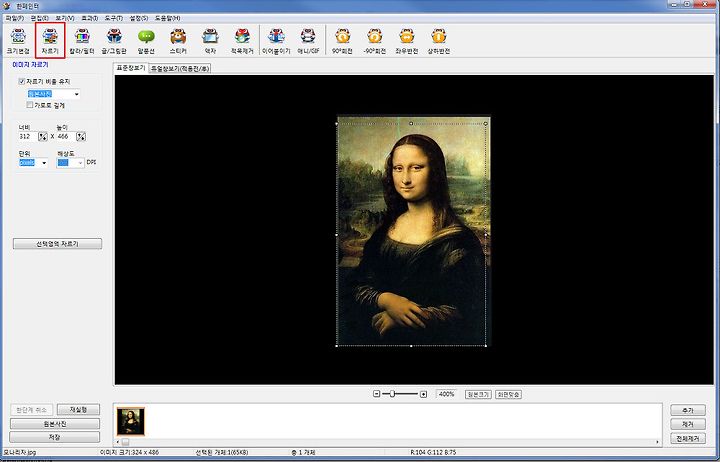The image size is (720, 462).
Task: Open the 칼라/필터 color filter tool
Action: [x=82, y=41]
